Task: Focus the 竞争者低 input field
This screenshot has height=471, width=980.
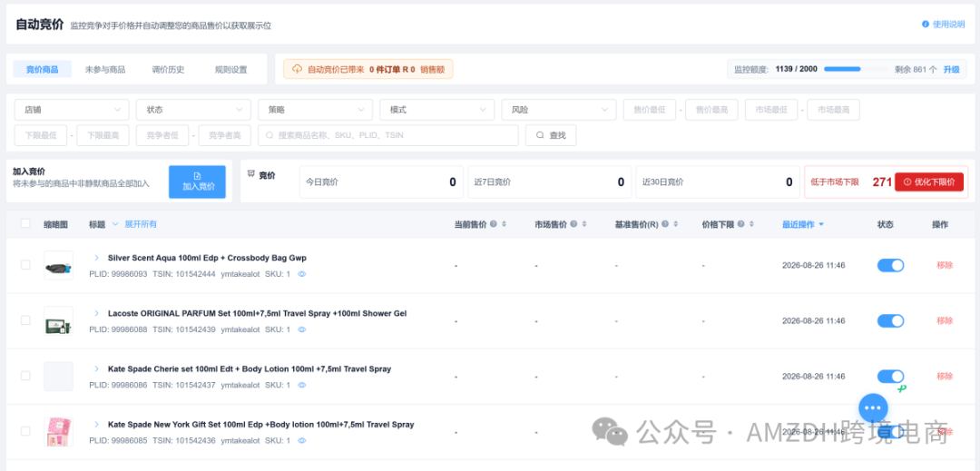Action: click(x=162, y=135)
